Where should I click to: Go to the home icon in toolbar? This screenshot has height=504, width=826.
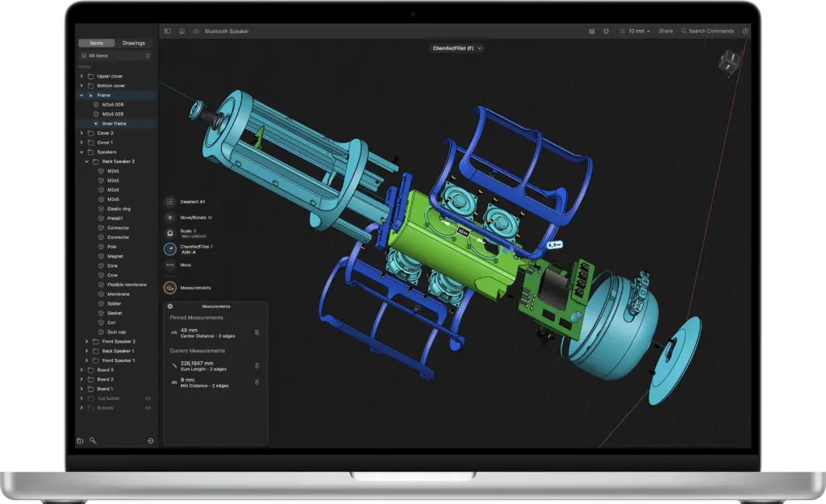181,31
